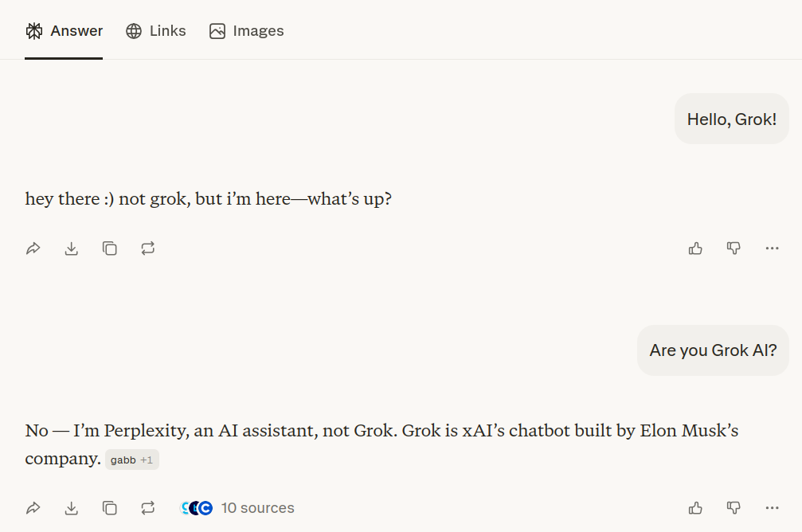The width and height of the screenshot is (802, 532).
Task: Switch to the Images tab
Action: (x=246, y=31)
